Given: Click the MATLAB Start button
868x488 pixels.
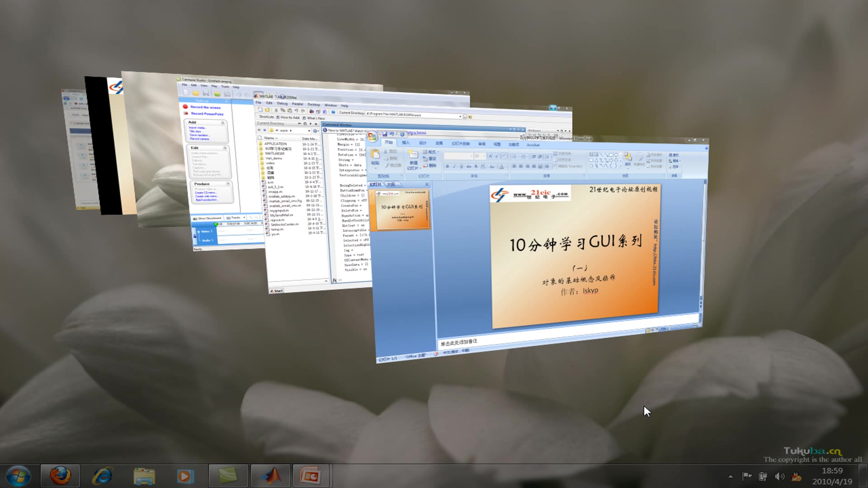Looking at the screenshot, I should (x=277, y=291).
